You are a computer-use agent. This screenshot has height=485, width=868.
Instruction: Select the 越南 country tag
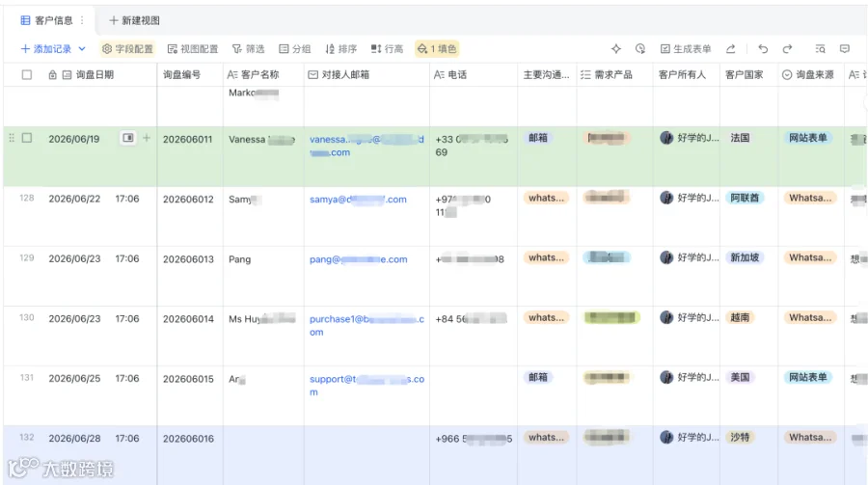[740, 317]
